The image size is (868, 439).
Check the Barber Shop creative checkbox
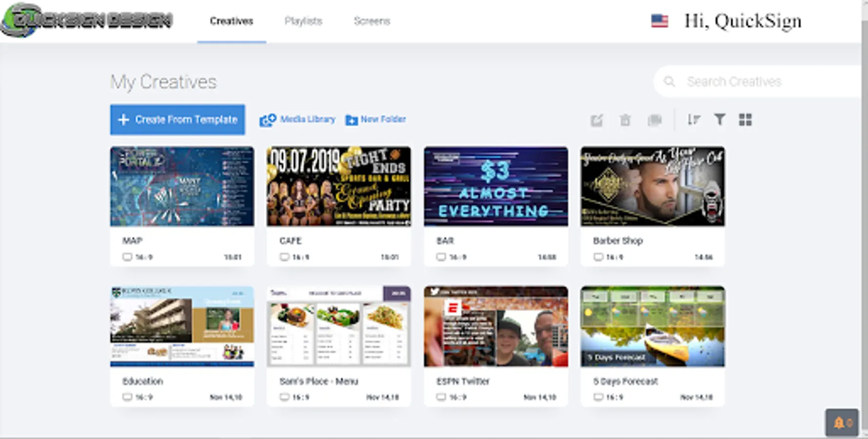(598, 256)
